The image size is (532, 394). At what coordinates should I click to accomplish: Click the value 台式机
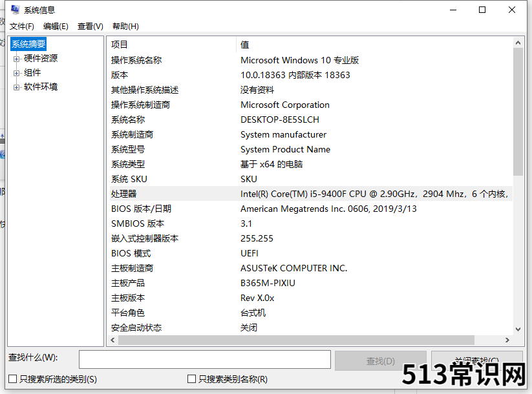tap(253, 313)
